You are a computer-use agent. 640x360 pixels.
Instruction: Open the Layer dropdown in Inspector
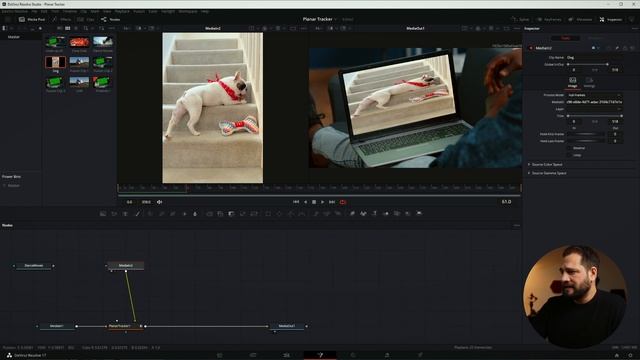coord(595,109)
